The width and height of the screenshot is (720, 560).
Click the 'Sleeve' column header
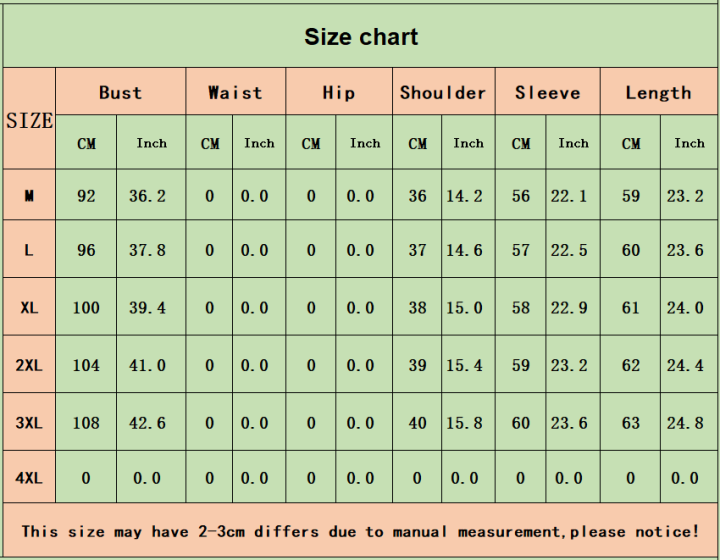click(548, 93)
